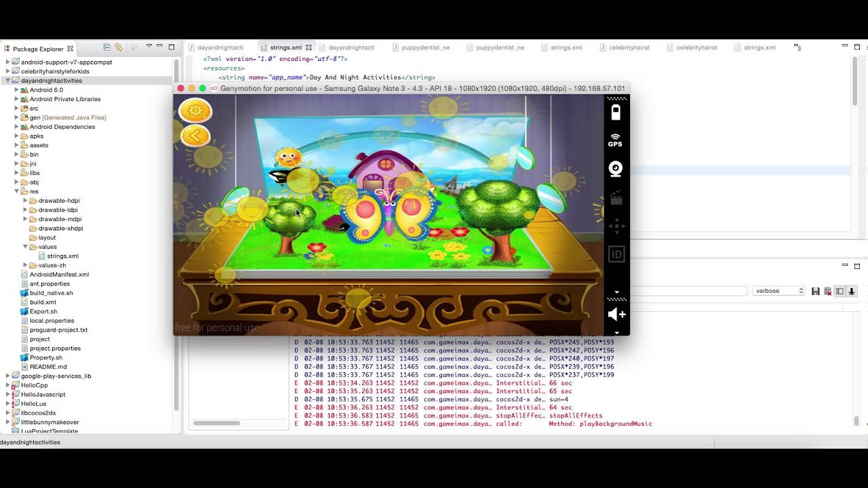Maximize the LogCat panel
Image resolution: width=868 pixels, height=488 pixels.
857,266
